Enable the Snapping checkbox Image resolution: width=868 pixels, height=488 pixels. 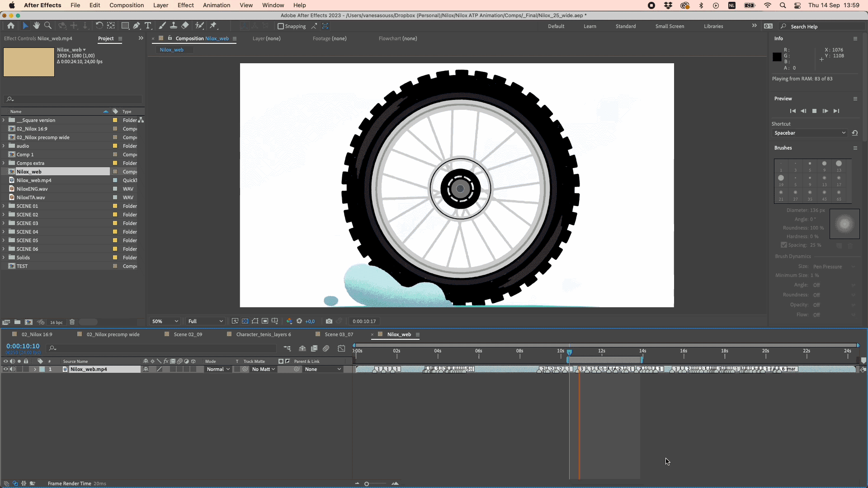coord(281,26)
